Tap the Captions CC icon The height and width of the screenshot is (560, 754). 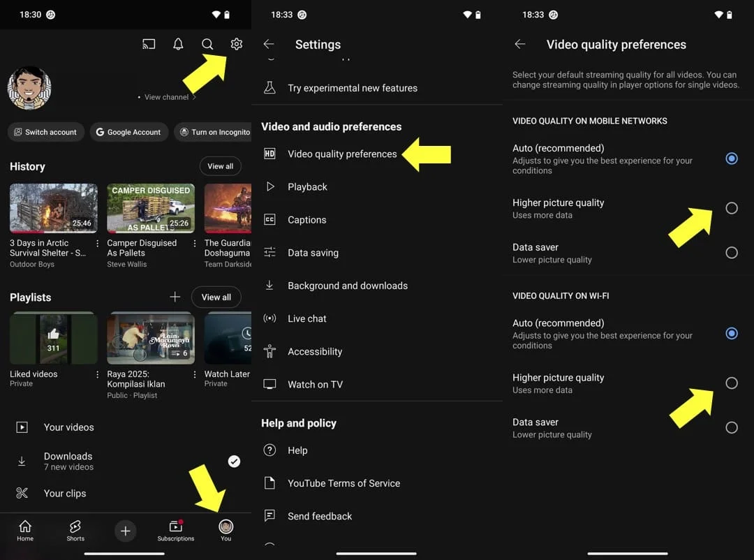[269, 219]
